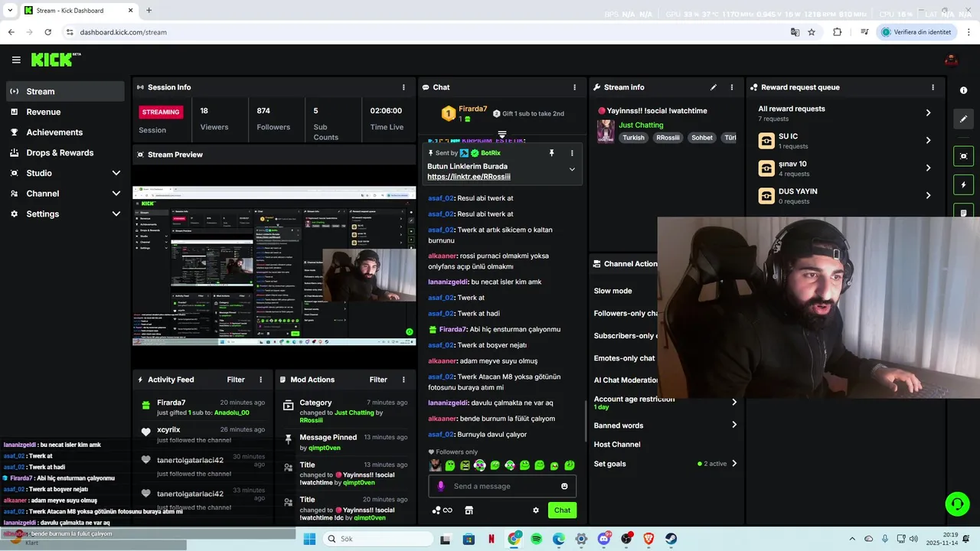
Task: Click the Sohbet stream tag
Action: pos(702,138)
